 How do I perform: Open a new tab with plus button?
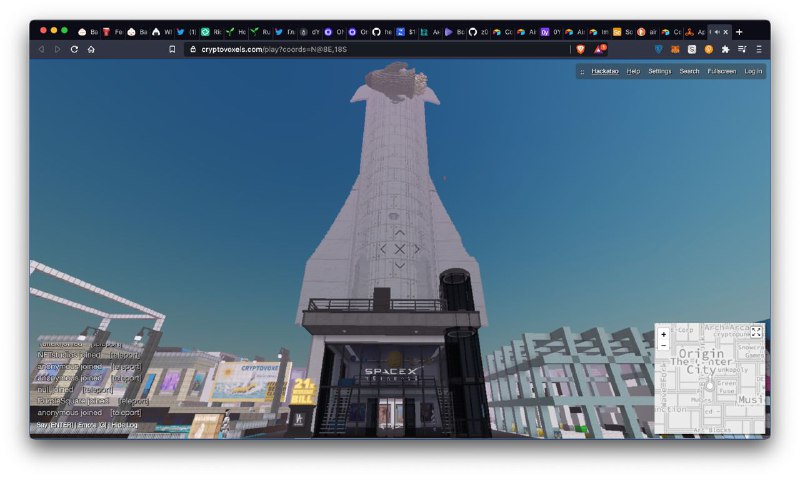[x=739, y=32]
